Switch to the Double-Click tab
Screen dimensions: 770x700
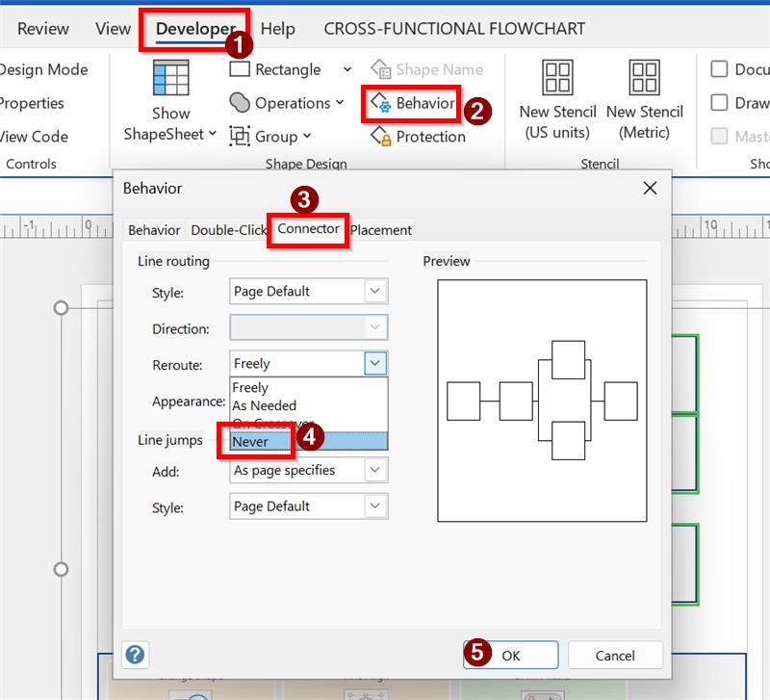coord(228,230)
